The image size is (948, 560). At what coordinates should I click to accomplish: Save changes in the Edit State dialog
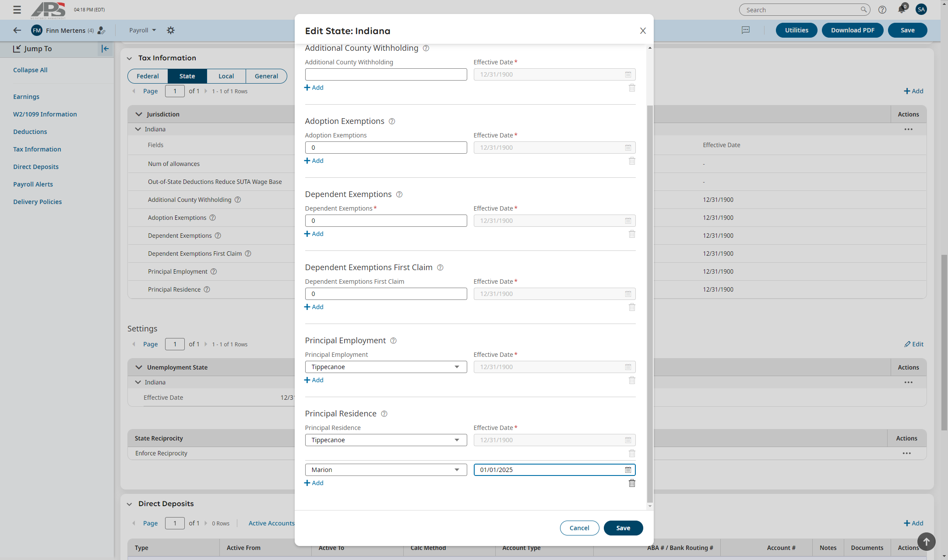(x=623, y=528)
